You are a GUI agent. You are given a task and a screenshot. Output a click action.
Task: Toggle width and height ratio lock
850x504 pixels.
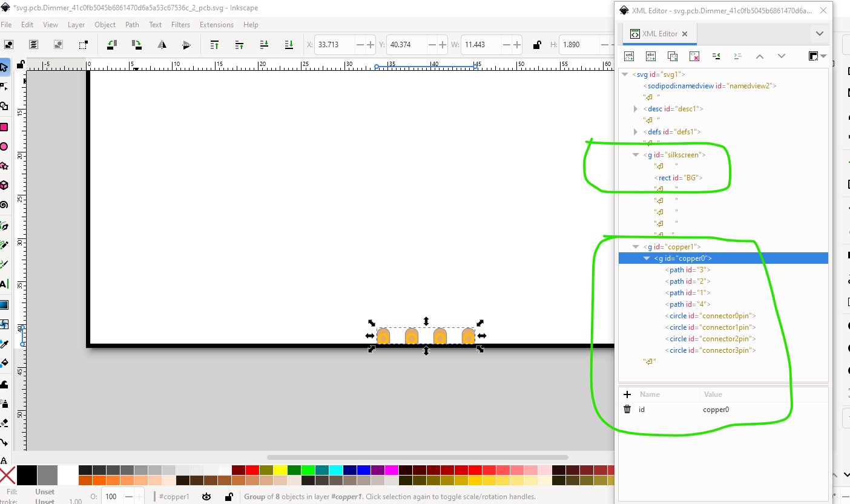point(536,44)
